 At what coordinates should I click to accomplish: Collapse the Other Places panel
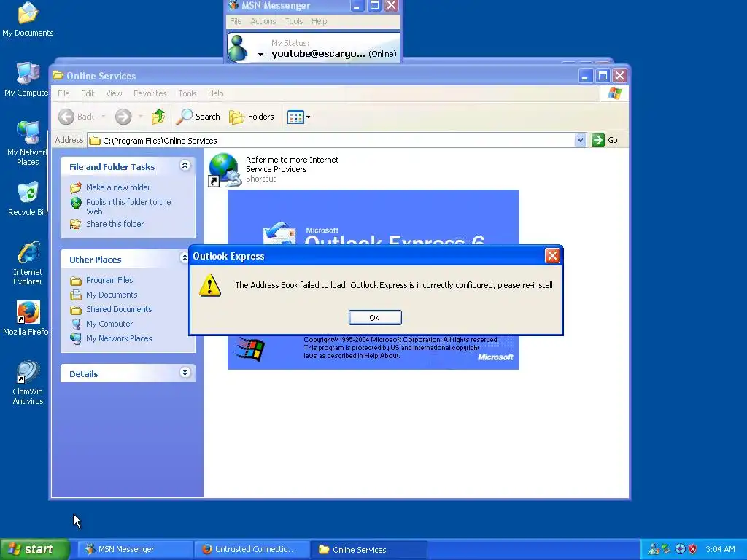tap(185, 257)
